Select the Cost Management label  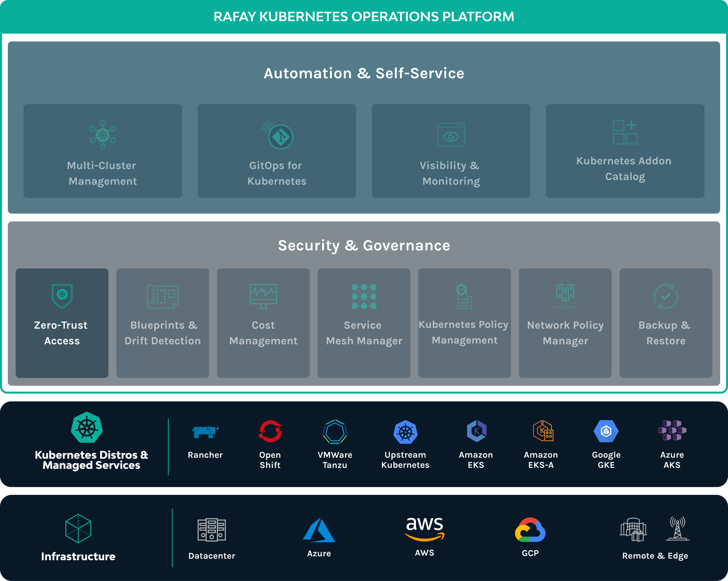(263, 333)
